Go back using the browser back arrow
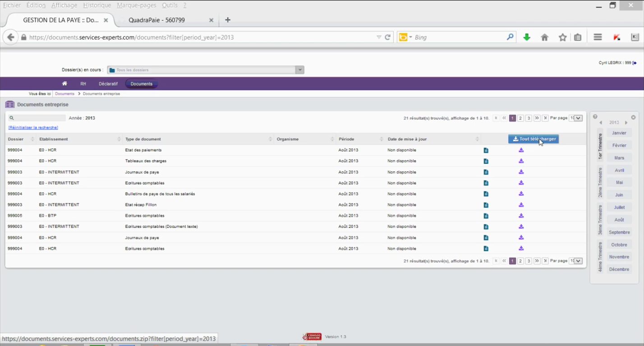This screenshot has height=346, width=644. [x=11, y=37]
